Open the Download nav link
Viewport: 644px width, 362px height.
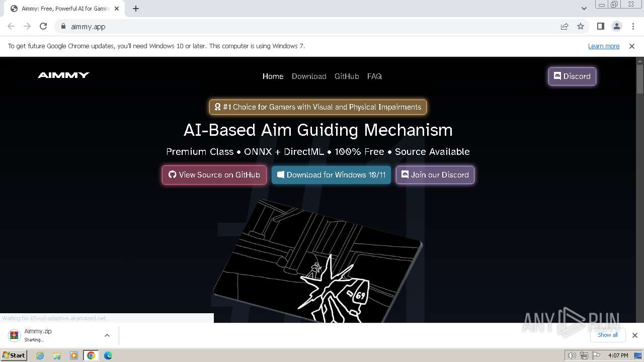pyautogui.click(x=309, y=76)
